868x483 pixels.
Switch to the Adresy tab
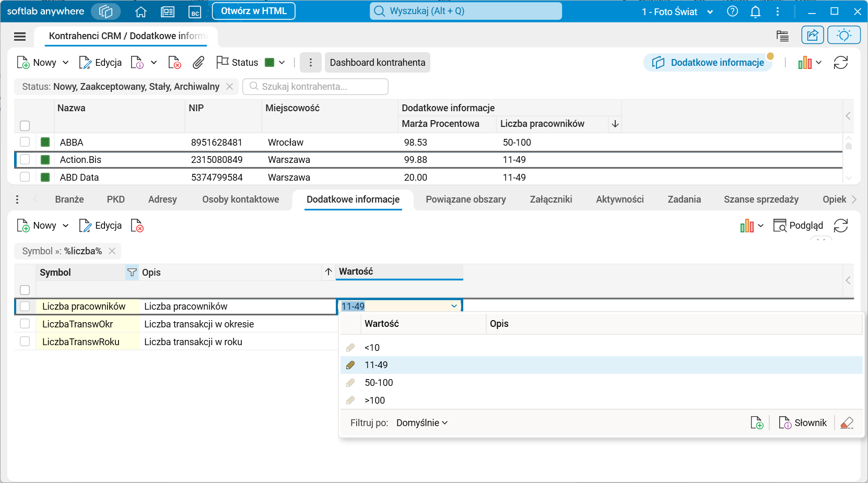pos(162,199)
